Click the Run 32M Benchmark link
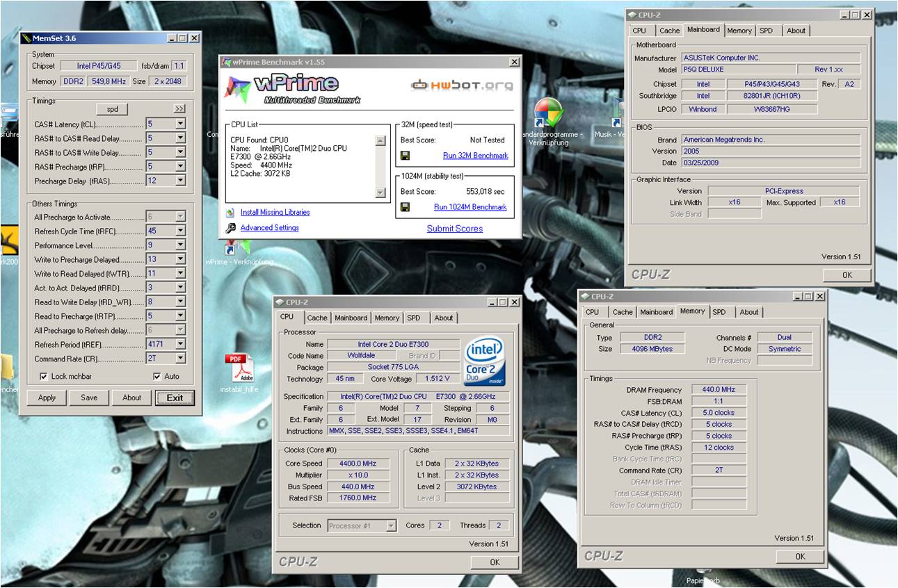The height and width of the screenshot is (588, 898). (x=475, y=156)
